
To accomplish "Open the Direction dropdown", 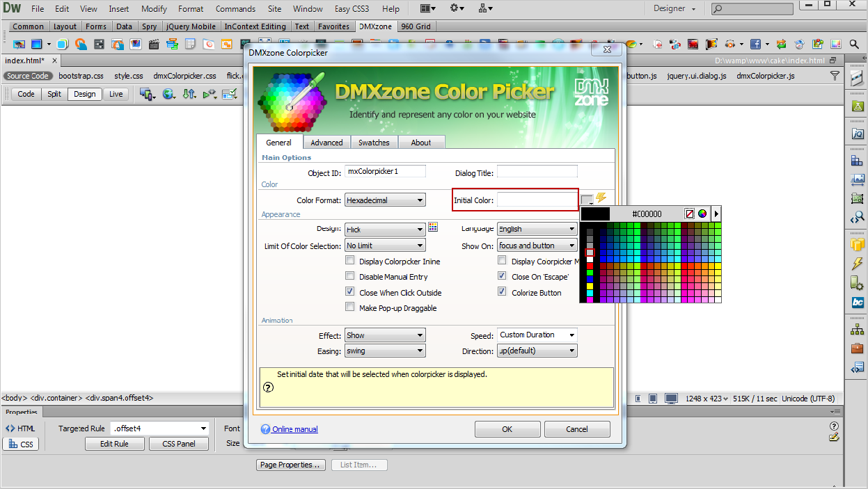I will (x=537, y=351).
